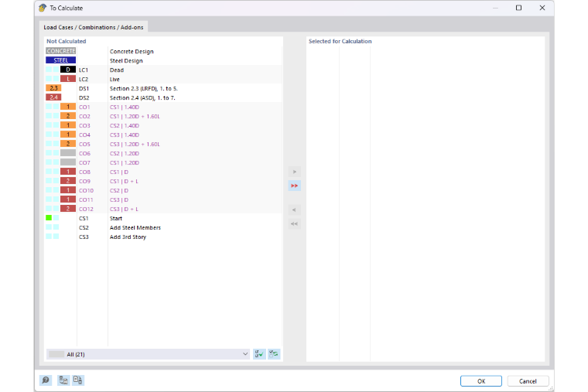
Task: Select CO11 CS3 | D row
Action: tap(163, 199)
